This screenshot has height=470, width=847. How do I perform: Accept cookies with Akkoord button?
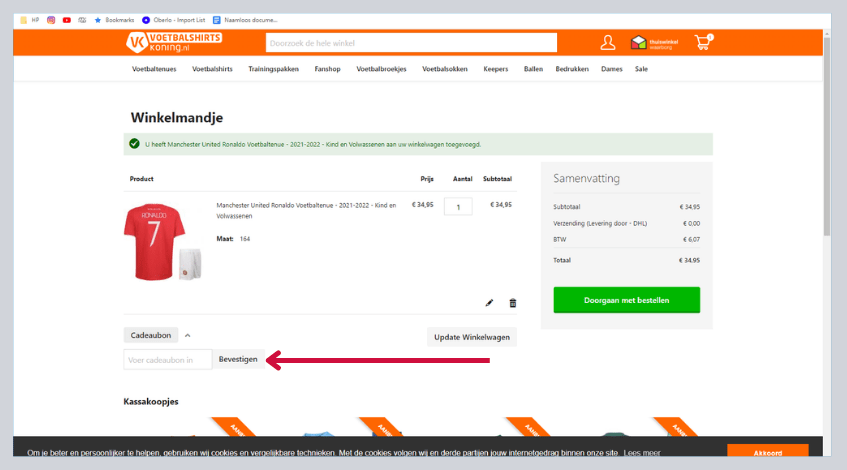coord(767,453)
